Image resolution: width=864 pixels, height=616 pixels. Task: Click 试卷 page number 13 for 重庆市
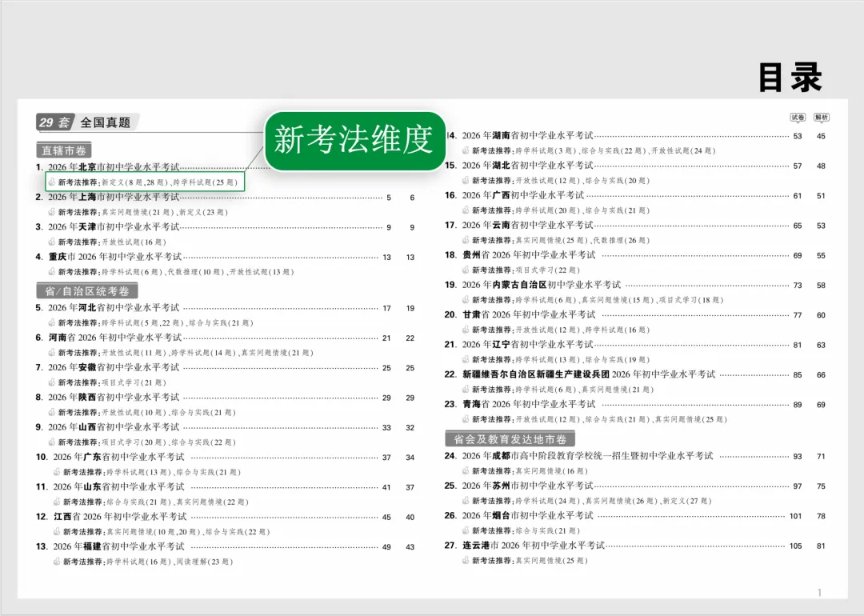tap(387, 258)
